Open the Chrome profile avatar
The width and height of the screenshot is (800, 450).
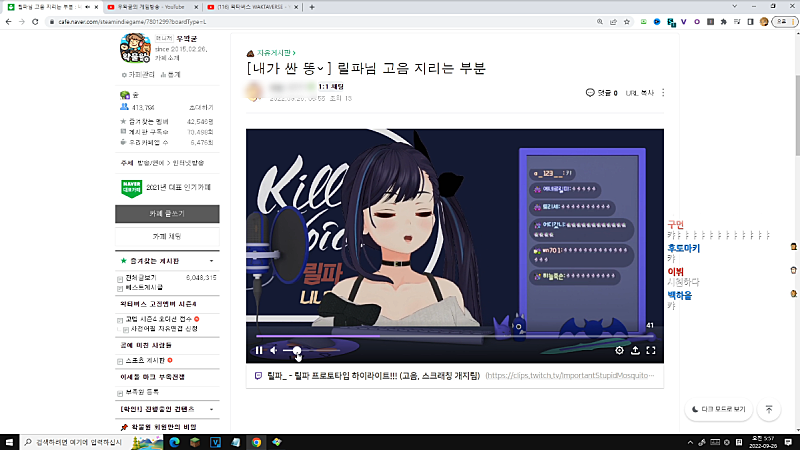point(764,22)
